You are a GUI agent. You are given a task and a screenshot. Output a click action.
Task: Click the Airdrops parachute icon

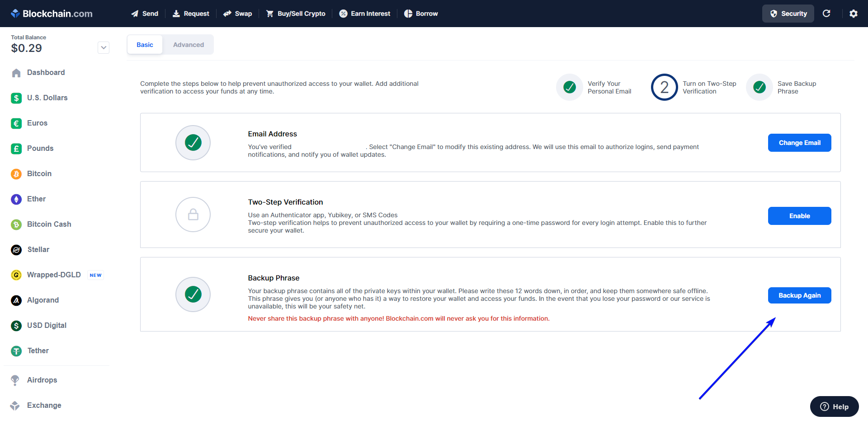tap(15, 380)
